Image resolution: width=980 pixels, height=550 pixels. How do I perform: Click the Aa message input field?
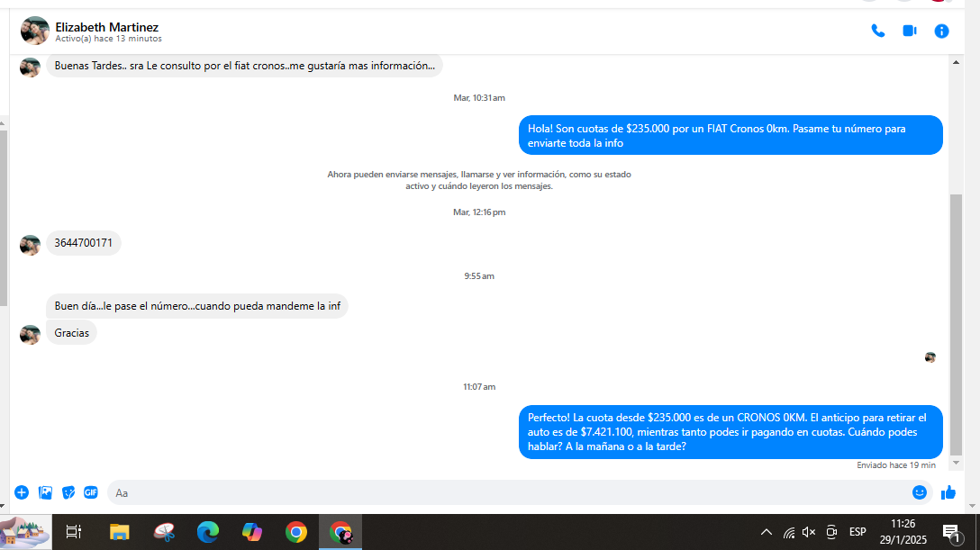tap(510, 492)
